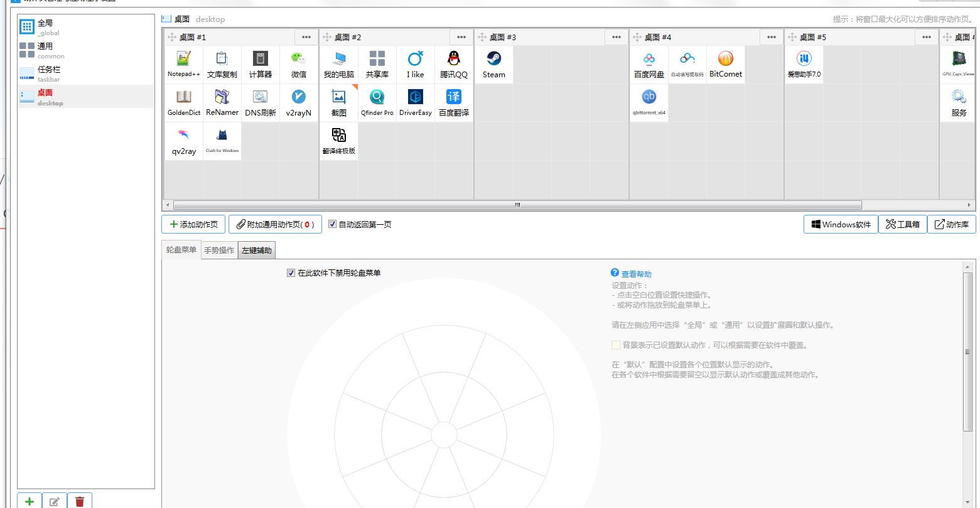Launch BitComet from 桌面 #4
Image resolution: width=980 pixels, height=508 pixels.
pos(725,63)
